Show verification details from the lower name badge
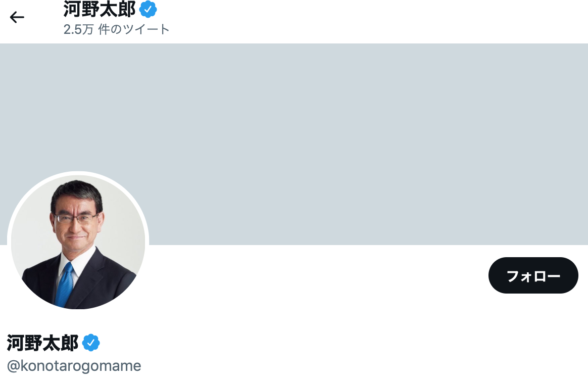 91,343
